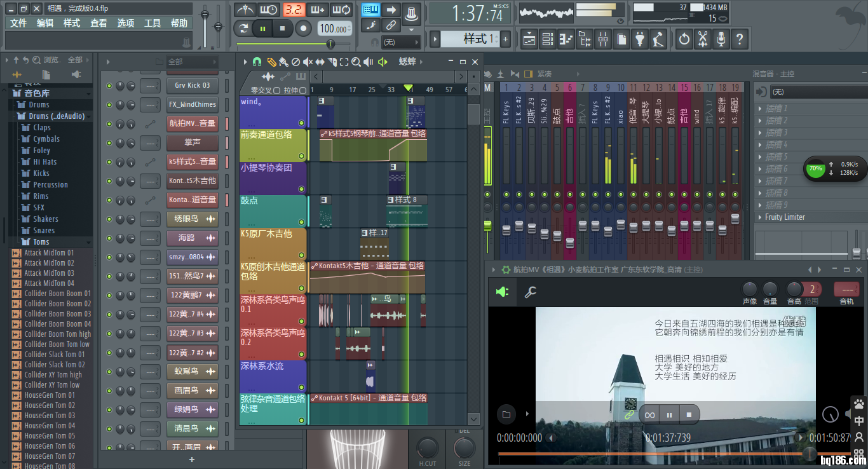Click the microphone one-click recording icon

pyautogui.click(x=721, y=39)
